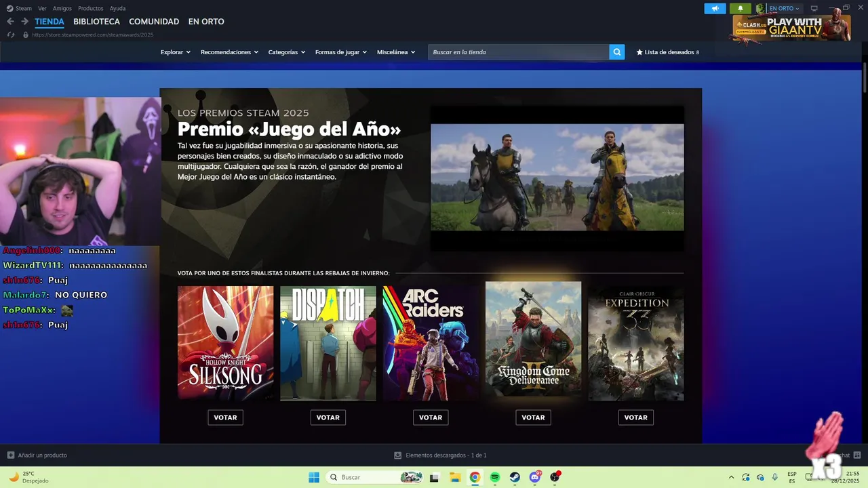The width and height of the screenshot is (868, 488).
Task: Click the store URL address bar
Action: click(92, 35)
